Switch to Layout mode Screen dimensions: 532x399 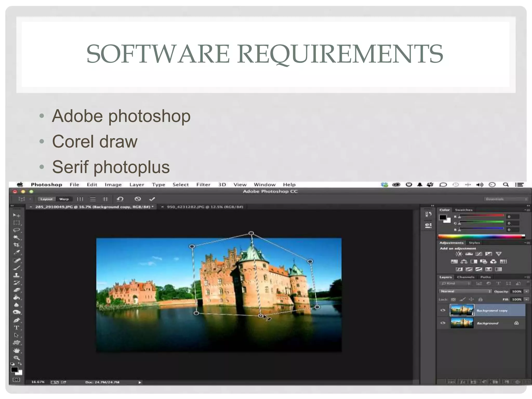pos(46,199)
